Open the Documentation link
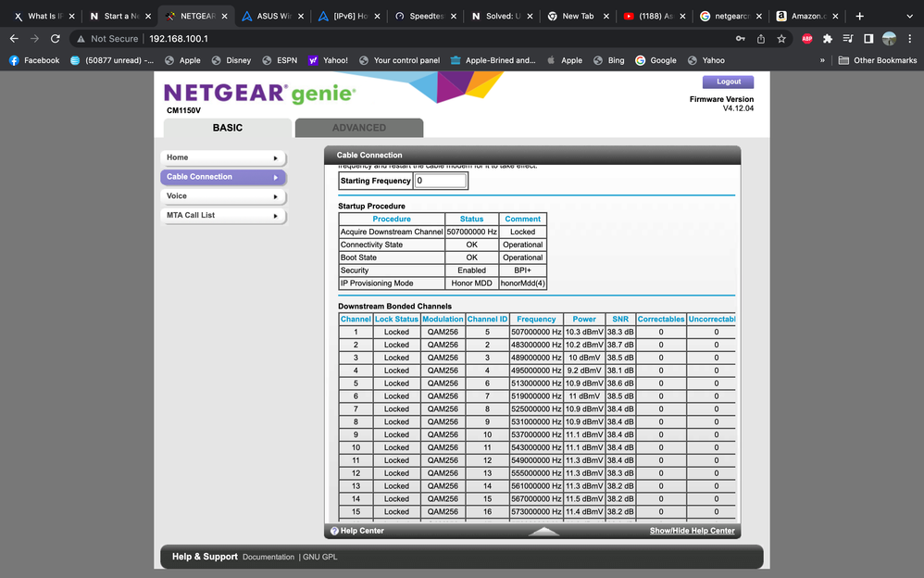 [268, 557]
